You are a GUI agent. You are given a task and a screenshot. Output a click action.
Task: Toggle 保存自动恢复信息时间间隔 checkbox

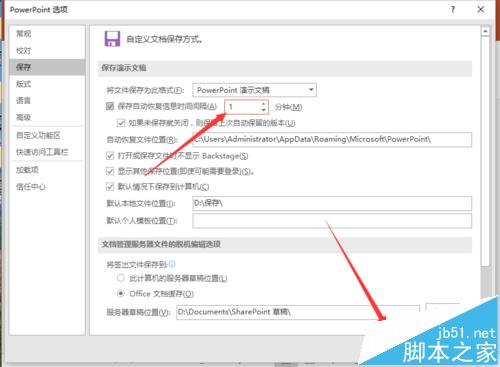110,106
